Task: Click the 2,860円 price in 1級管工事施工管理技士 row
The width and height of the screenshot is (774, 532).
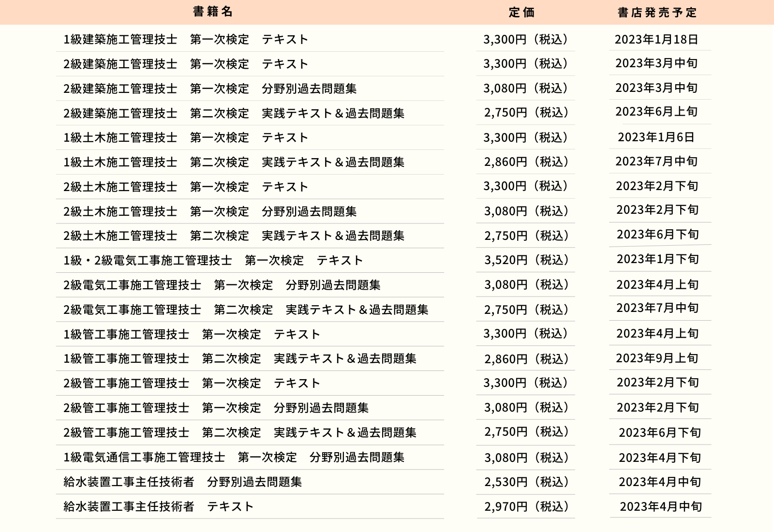Action: tap(526, 359)
